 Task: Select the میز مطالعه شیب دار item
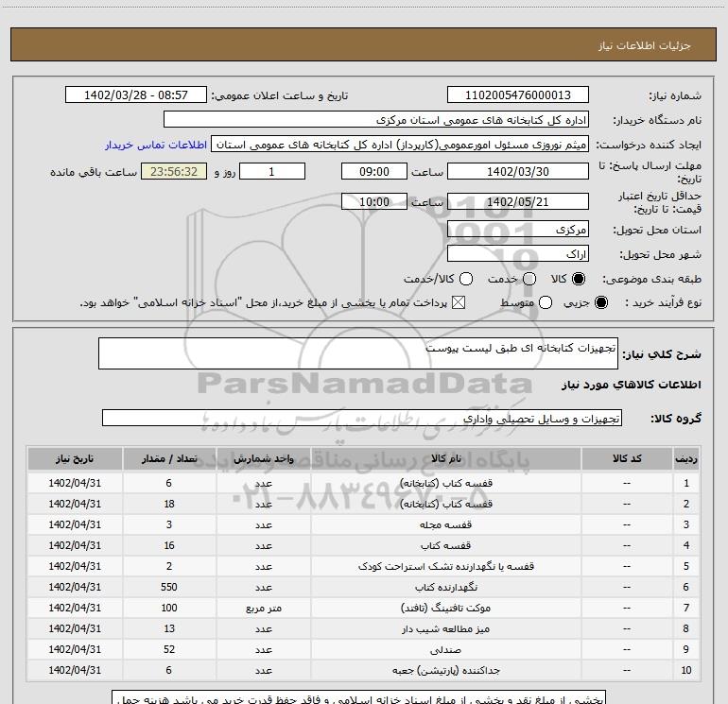[x=445, y=628]
